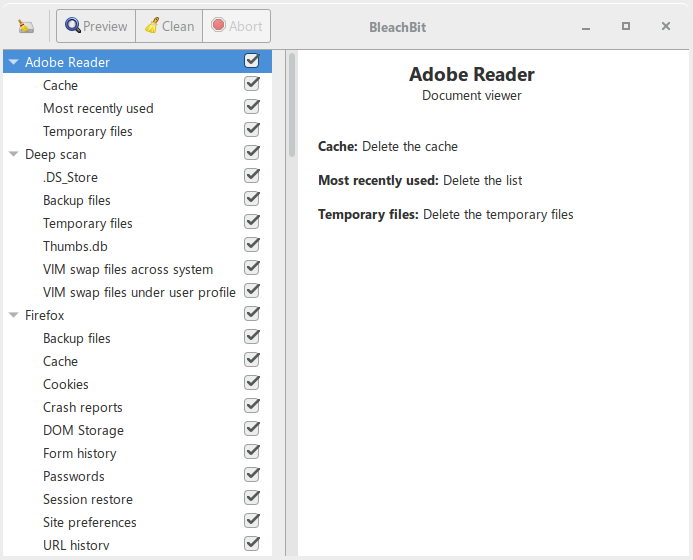693x560 pixels.
Task: Select Cache under Firefox
Action: pyautogui.click(x=137, y=360)
